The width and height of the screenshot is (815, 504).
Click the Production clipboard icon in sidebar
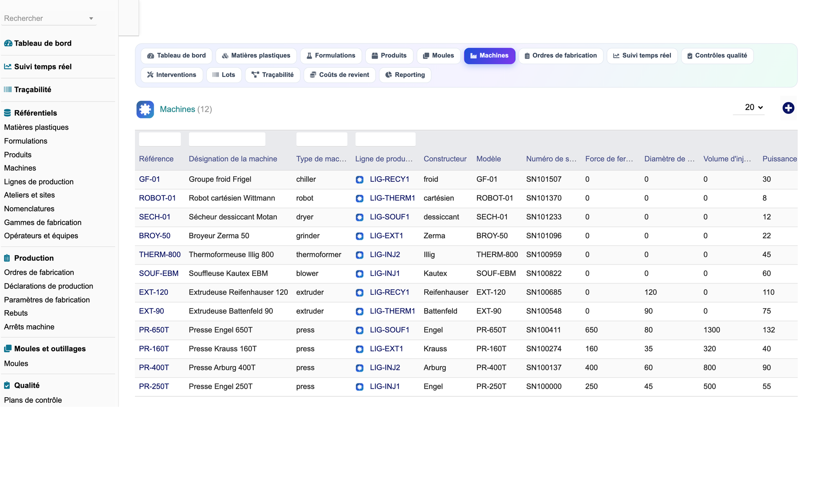(x=7, y=258)
